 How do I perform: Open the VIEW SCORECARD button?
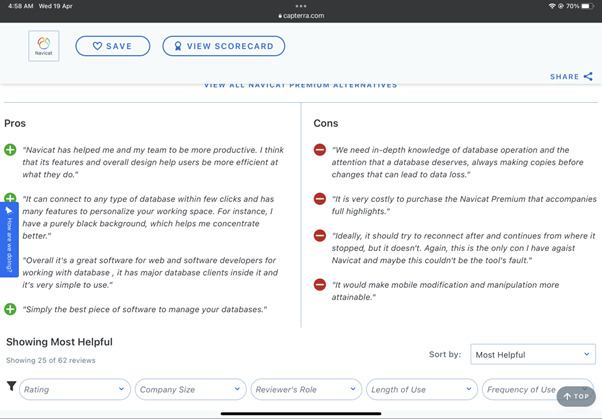[x=223, y=46]
